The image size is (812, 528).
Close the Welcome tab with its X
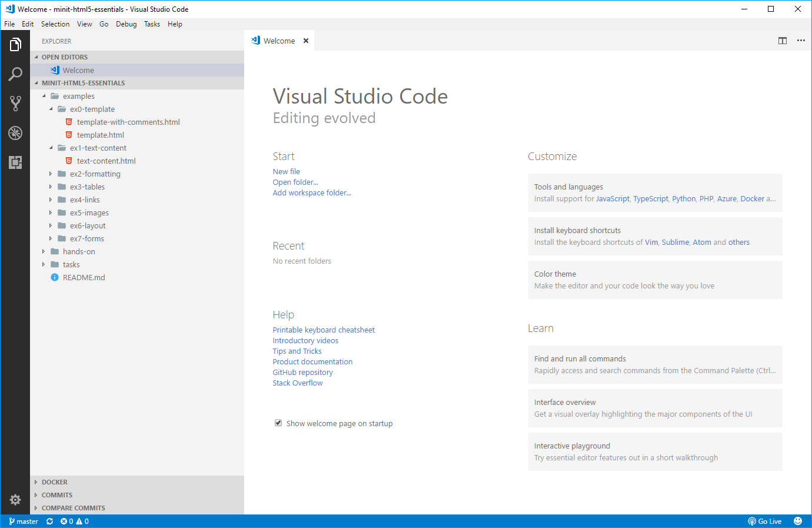tap(306, 41)
